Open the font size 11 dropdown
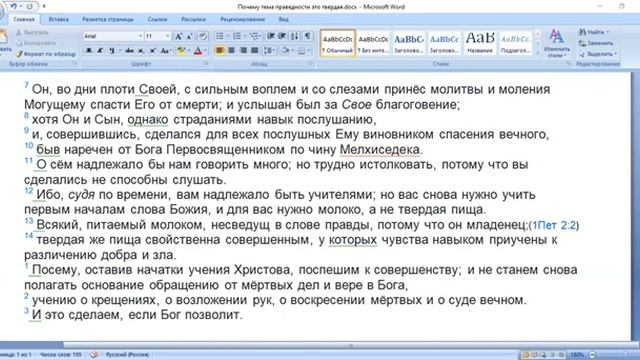 click(x=167, y=36)
